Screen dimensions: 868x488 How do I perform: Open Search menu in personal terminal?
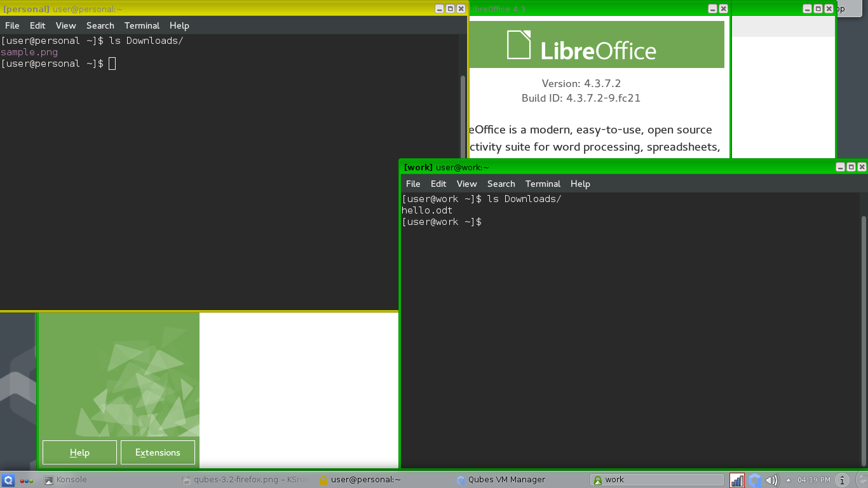click(x=100, y=25)
